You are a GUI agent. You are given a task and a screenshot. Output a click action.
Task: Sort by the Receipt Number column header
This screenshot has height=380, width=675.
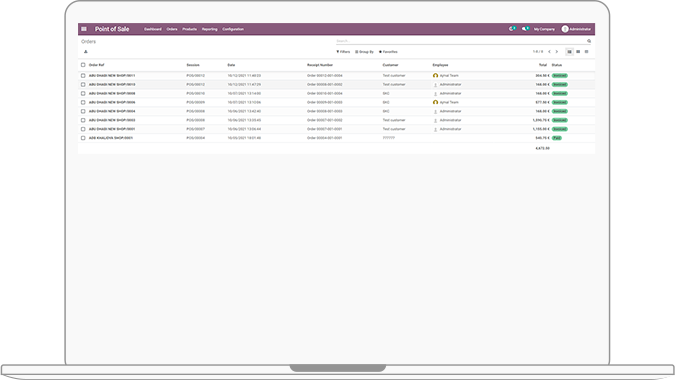(x=320, y=65)
